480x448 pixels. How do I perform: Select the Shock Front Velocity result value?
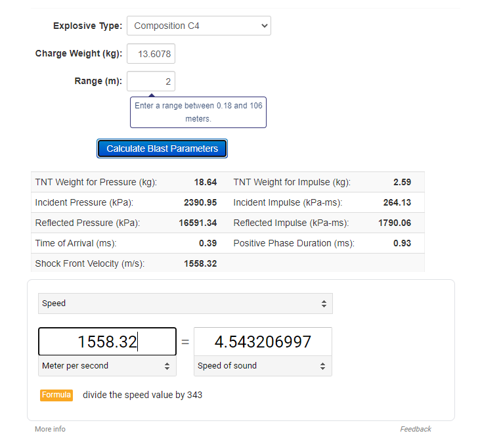(200, 264)
